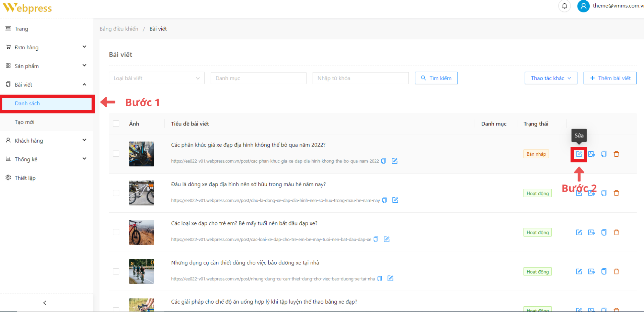
Task: Click the Thêm bài viết button
Action: click(x=610, y=78)
